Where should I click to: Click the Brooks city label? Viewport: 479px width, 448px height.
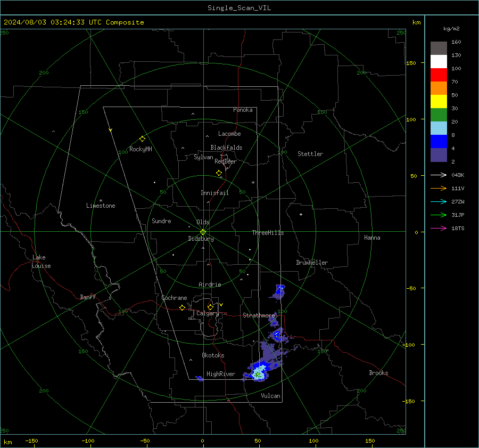(378, 373)
